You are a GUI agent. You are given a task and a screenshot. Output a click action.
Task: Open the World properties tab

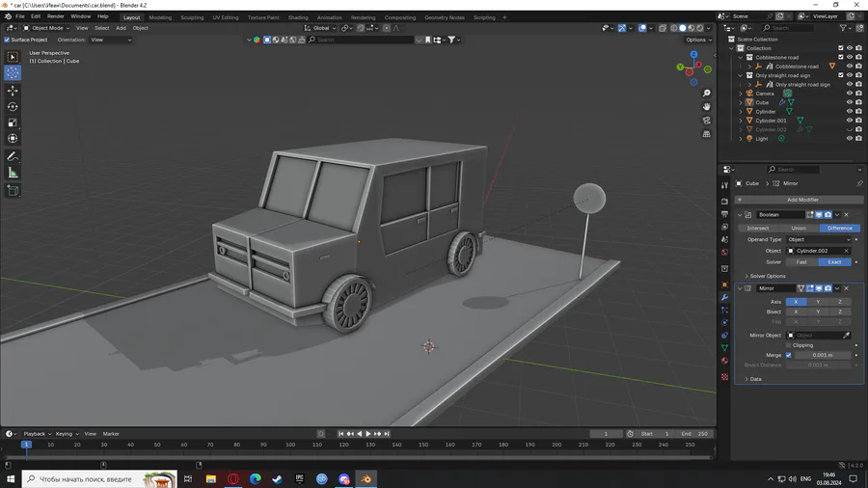[724, 253]
